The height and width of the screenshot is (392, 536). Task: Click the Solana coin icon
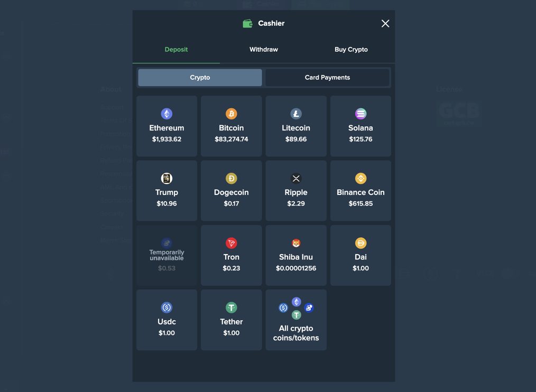[361, 114]
